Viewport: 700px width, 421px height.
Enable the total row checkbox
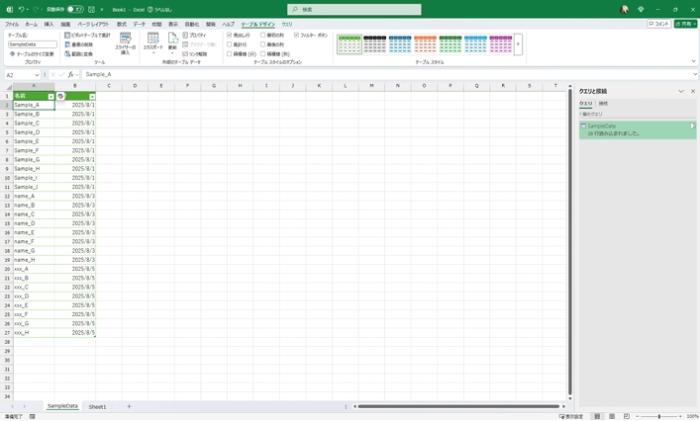[x=230, y=44]
